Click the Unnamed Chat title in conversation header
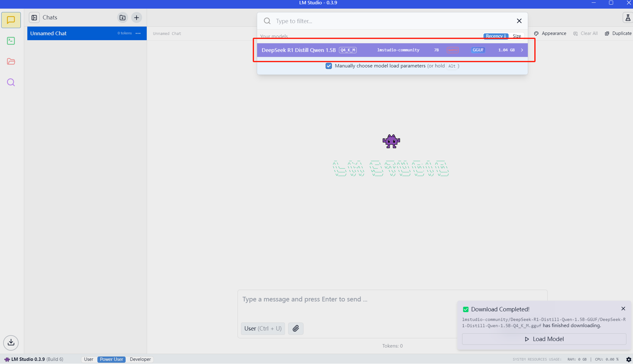633x364 pixels. [167, 34]
